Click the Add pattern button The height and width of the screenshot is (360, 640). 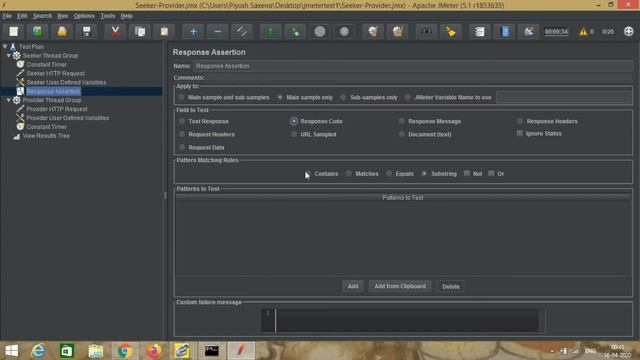[x=353, y=286]
